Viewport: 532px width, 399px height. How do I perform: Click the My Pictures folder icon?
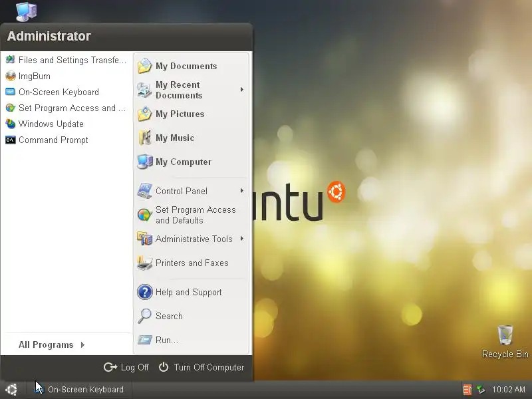144,114
